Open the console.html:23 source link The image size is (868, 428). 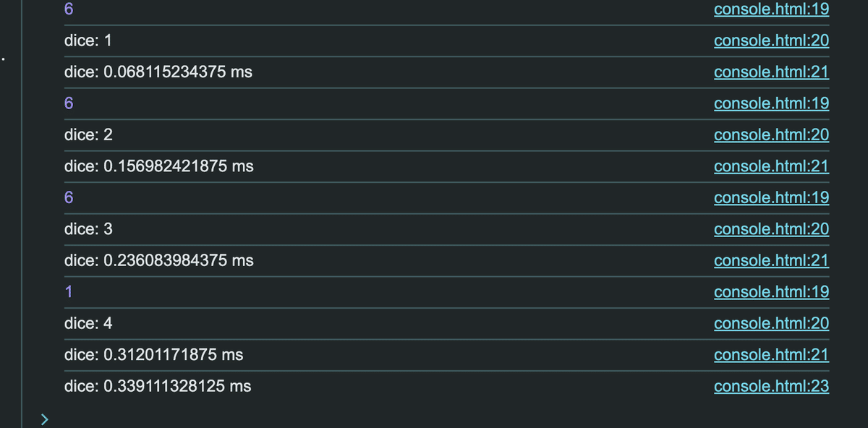point(771,386)
